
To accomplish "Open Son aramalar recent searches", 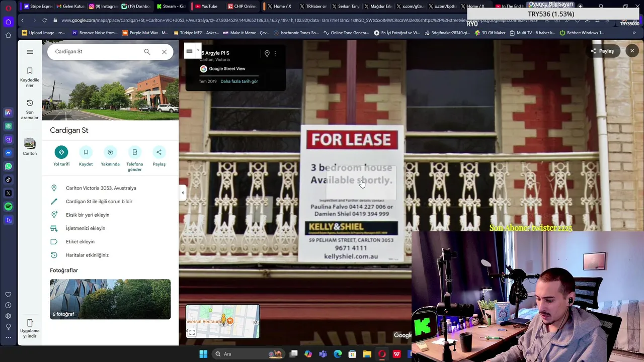I will tap(30, 109).
